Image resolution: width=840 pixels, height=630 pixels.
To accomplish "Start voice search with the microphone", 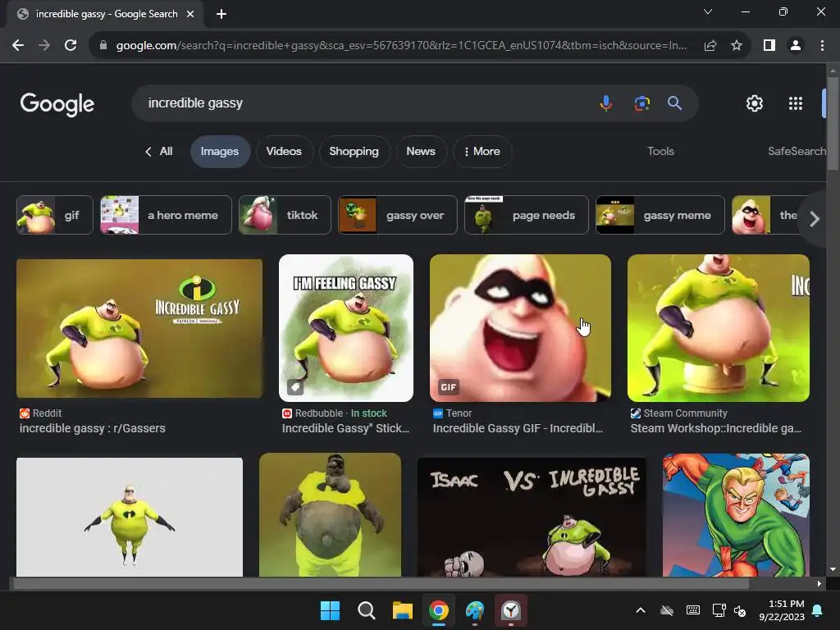I will click(x=606, y=103).
